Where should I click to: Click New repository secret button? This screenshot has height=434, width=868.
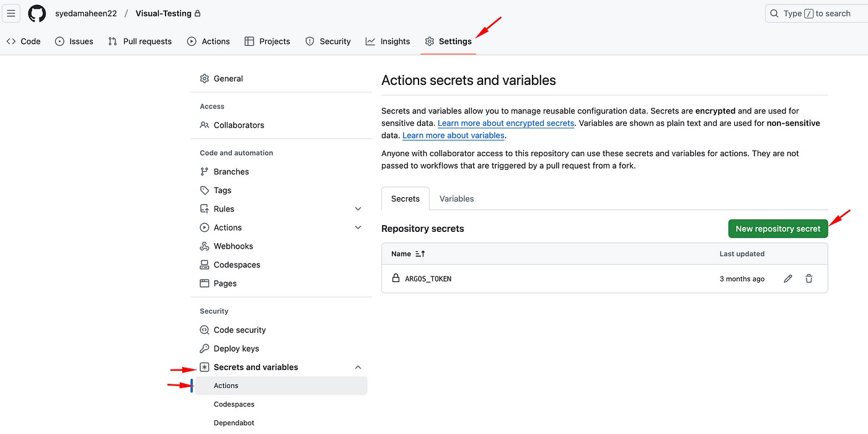pyautogui.click(x=778, y=229)
